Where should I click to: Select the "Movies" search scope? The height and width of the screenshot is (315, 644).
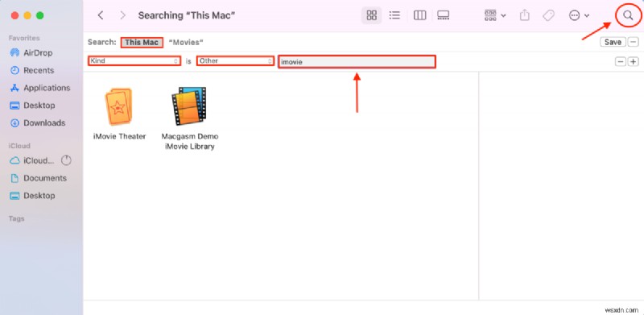(x=186, y=43)
